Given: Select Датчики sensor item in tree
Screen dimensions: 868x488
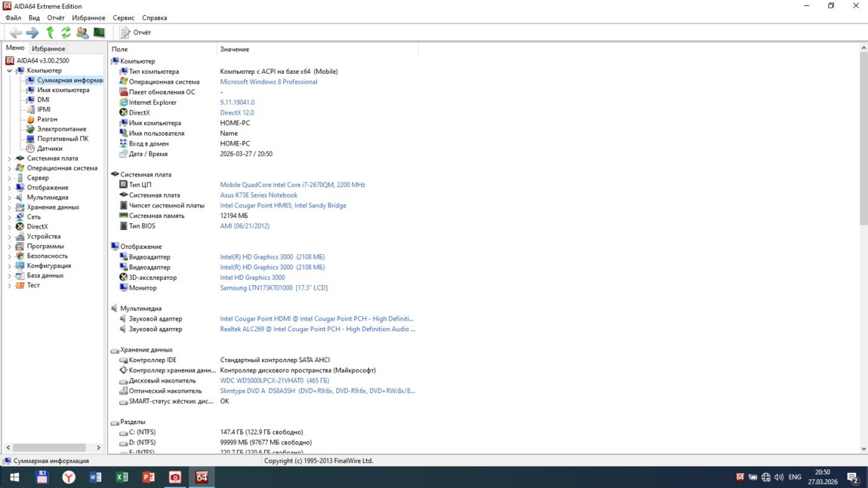Looking at the screenshot, I should pos(49,149).
